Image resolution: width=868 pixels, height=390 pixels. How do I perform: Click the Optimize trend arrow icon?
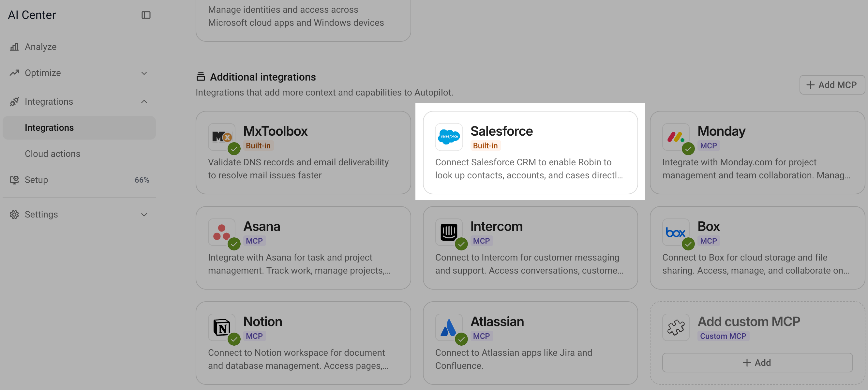14,73
